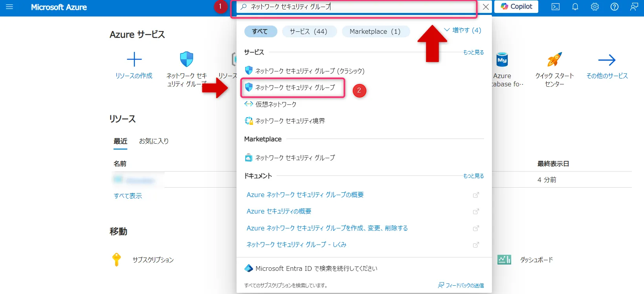Click the ネットワーク セキュリティ境界 icon
The height and width of the screenshot is (294, 644).
(x=249, y=121)
